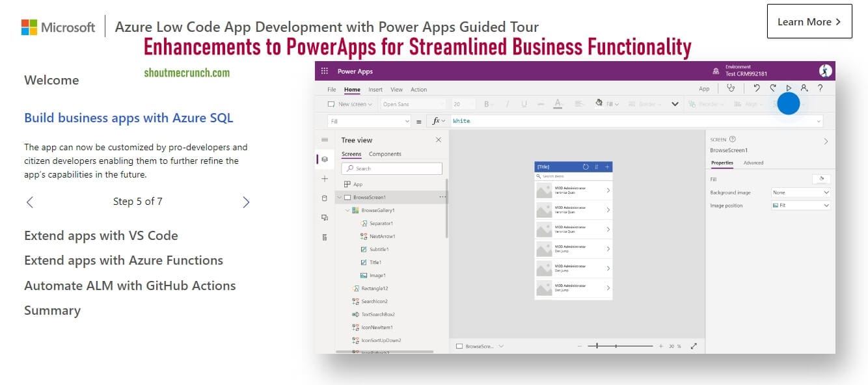Switch to the Screens tab
Screen dimensions: 868x385
pos(351,154)
